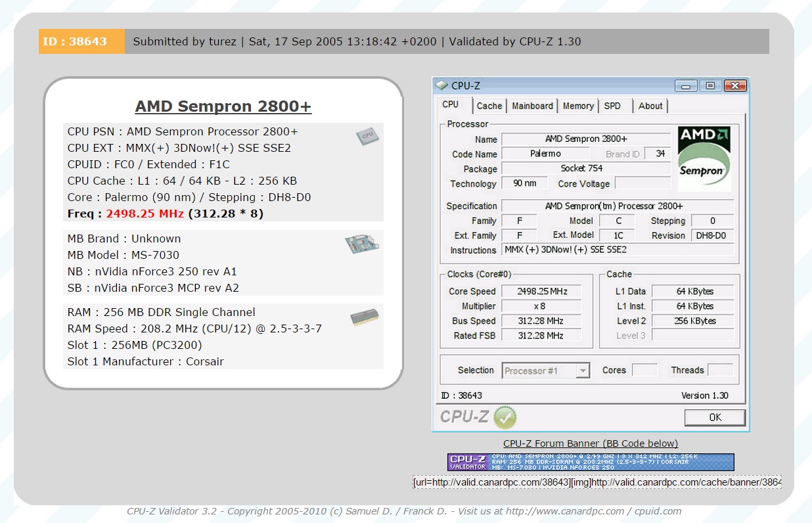Click the Threads value field
The image size is (812, 523).
pyautogui.click(x=720, y=370)
